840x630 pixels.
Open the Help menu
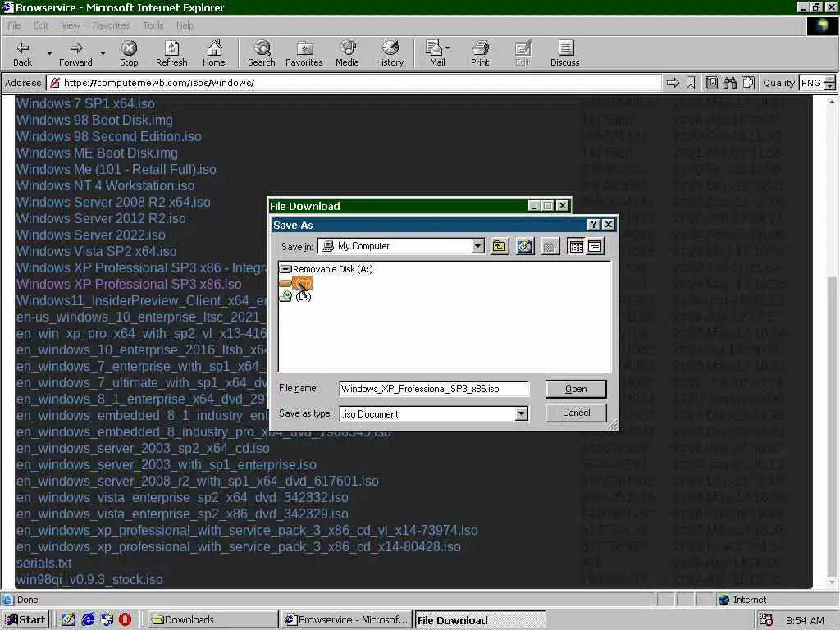pos(185,25)
